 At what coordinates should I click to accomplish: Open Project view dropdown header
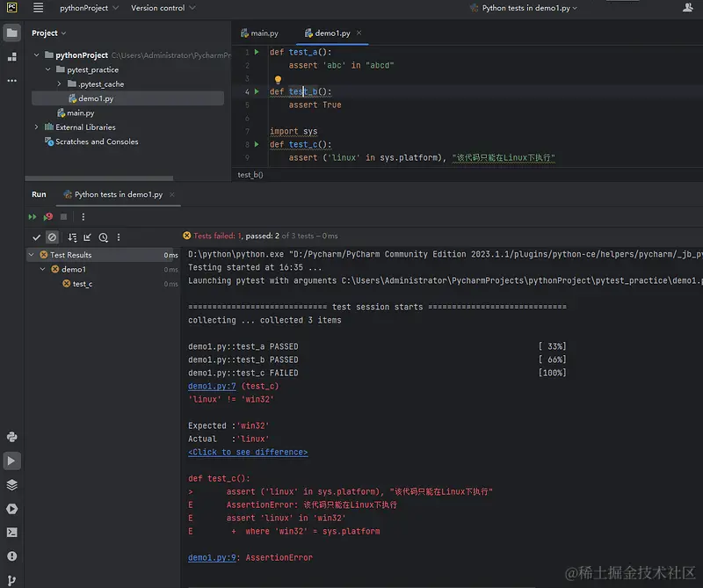[49, 33]
